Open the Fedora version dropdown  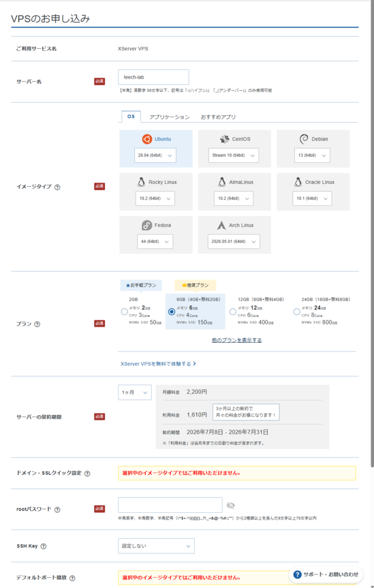tap(155, 242)
